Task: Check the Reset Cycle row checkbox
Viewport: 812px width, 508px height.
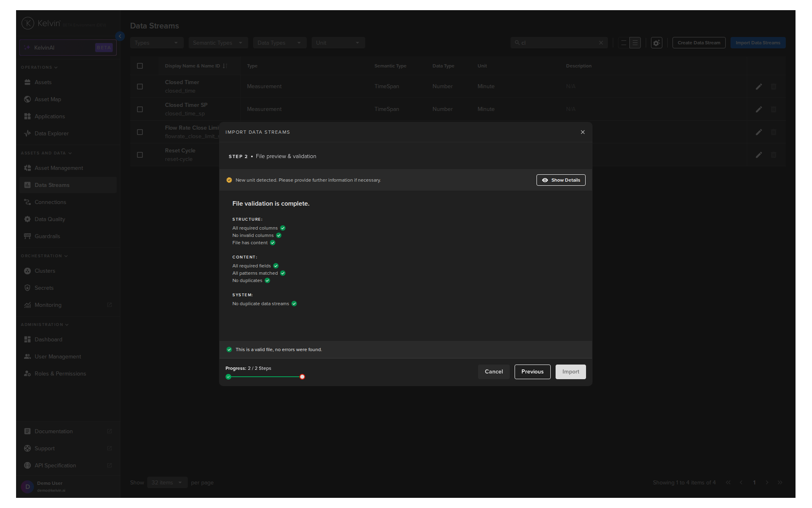Action: [x=140, y=155]
